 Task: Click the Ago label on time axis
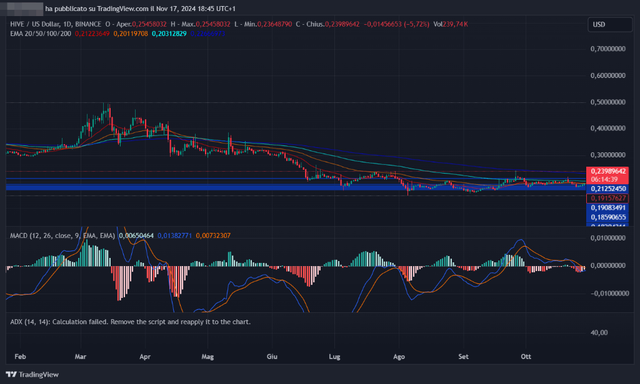coord(399,357)
